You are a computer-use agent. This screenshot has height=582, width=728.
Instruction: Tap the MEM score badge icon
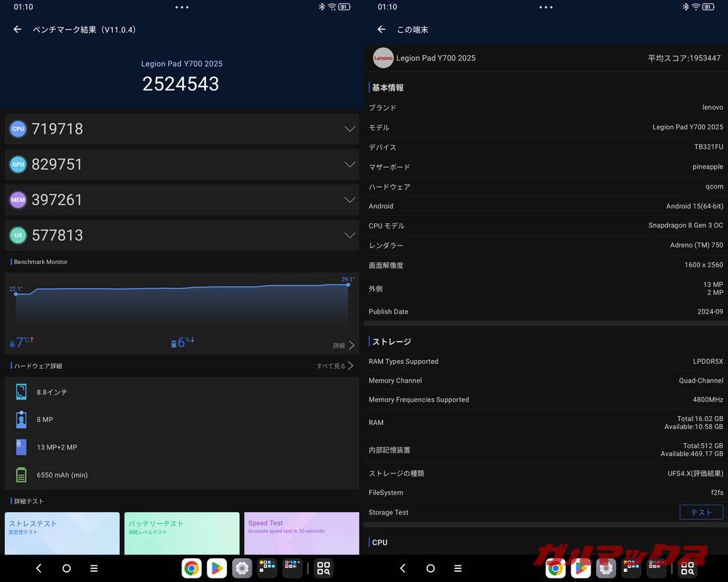pos(17,199)
